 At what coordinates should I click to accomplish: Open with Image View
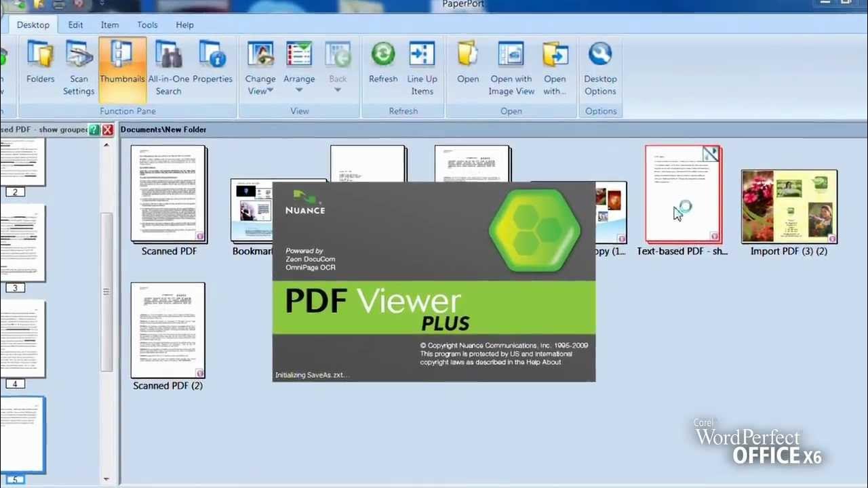click(511, 68)
